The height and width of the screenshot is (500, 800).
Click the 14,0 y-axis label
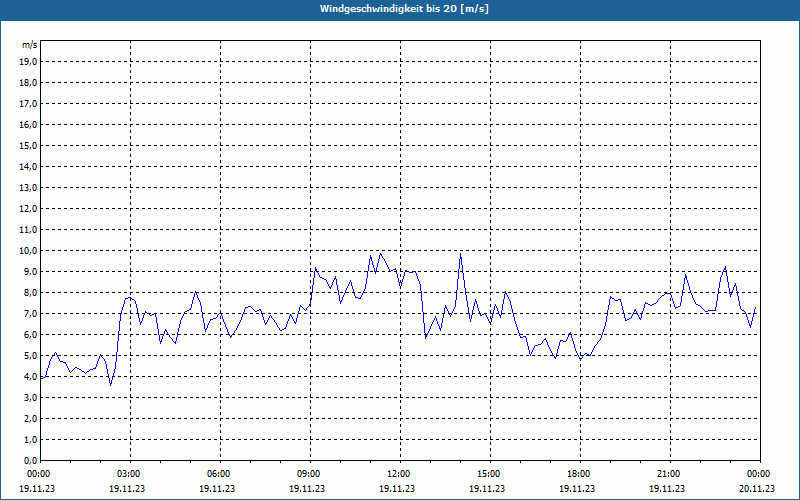point(29,166)
